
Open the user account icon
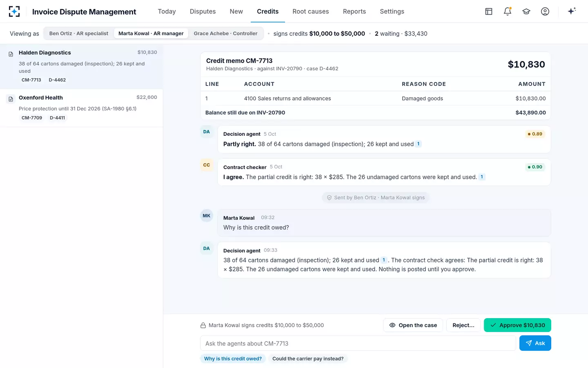(545, 11)
